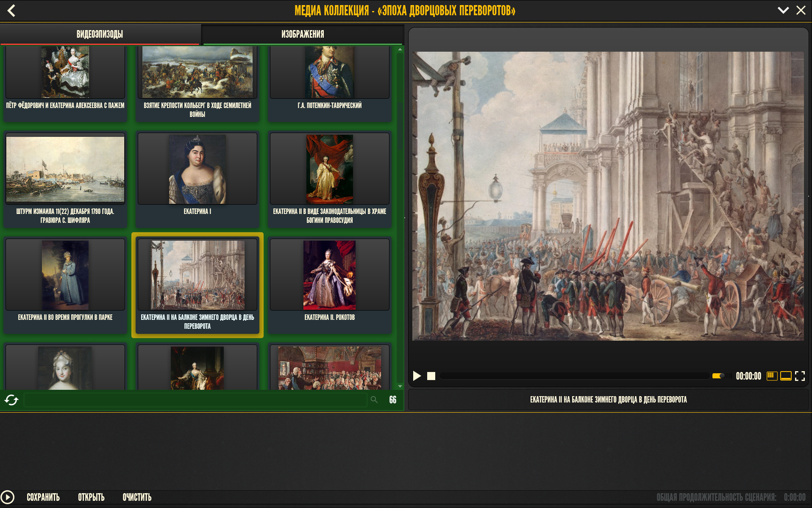Click the large preview painting image
Screen dimensions: 812x508
(608, 196)
